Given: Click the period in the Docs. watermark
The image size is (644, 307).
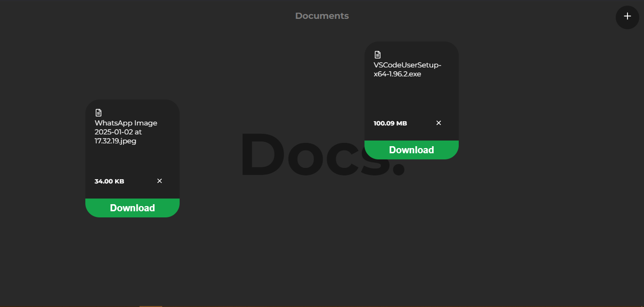Looking at the screenshot, I should (399, 169).
